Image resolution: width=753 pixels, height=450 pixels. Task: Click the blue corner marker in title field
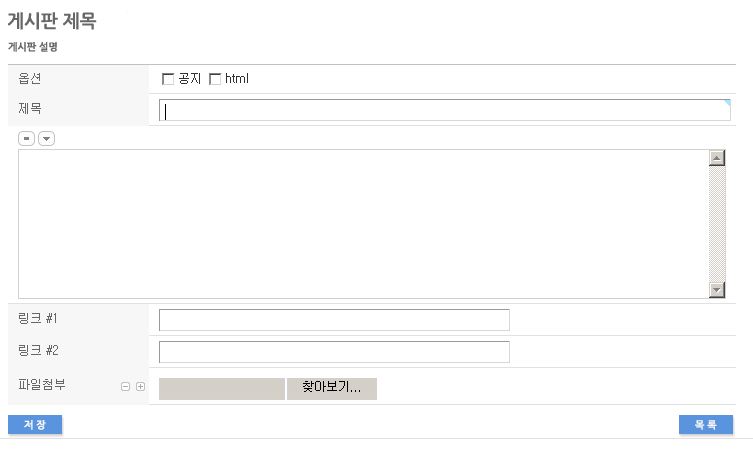[727, 102]
